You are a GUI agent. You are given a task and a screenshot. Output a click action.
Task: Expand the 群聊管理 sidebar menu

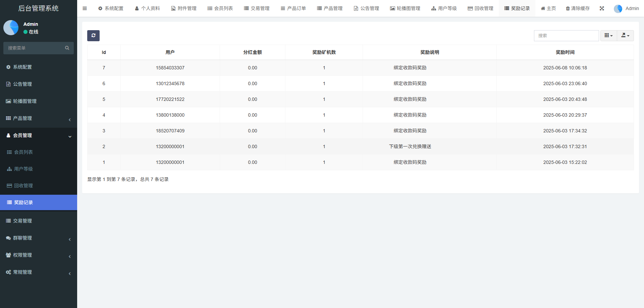pos(38,238)
